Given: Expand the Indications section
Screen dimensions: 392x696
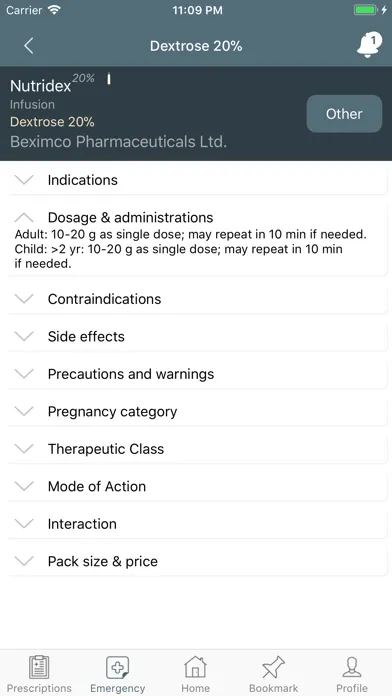Looking at the screenshot, I should (x=197, y=180).
